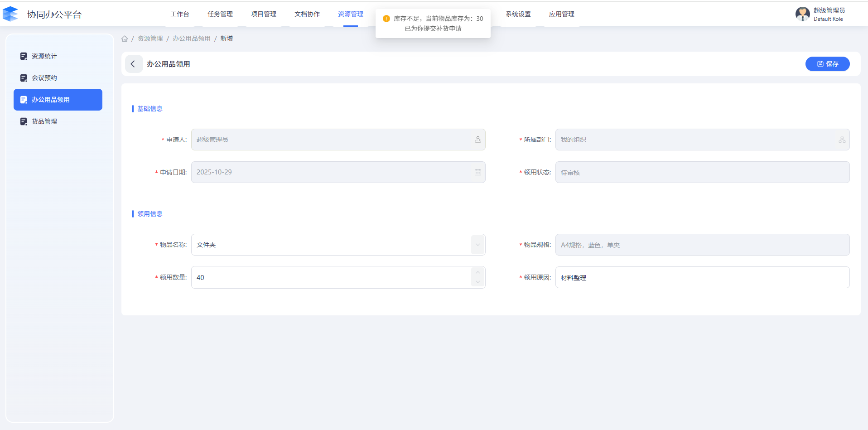This screenshot has width=868, height=430.
Task: Focus the 领用数量 number input
Action: point(331,277)
